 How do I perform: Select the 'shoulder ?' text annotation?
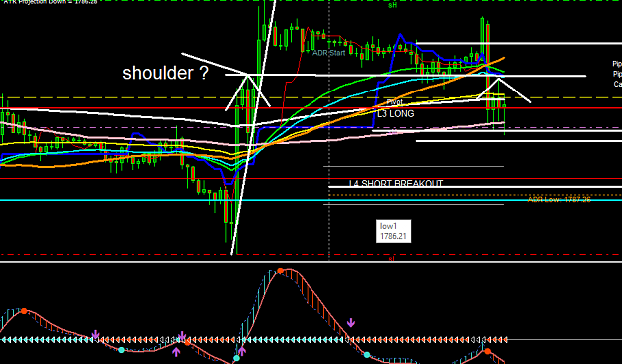pos(165,73)
